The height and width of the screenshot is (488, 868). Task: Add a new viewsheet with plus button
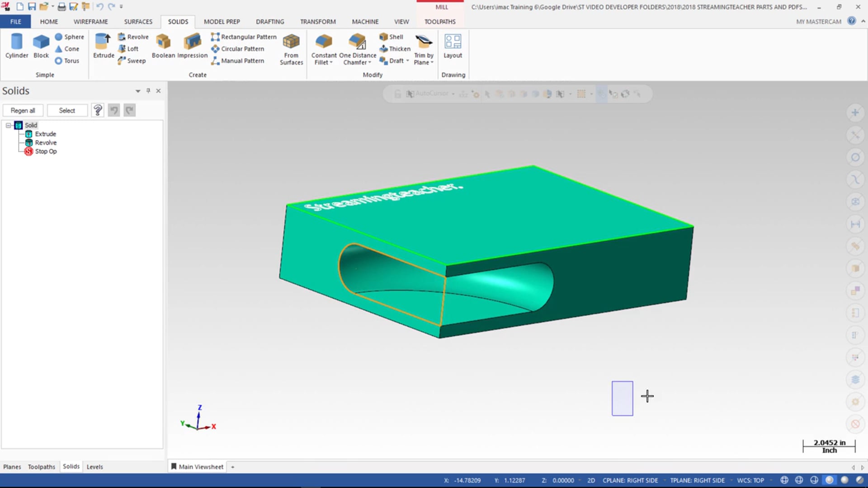[x=233, y=467]
